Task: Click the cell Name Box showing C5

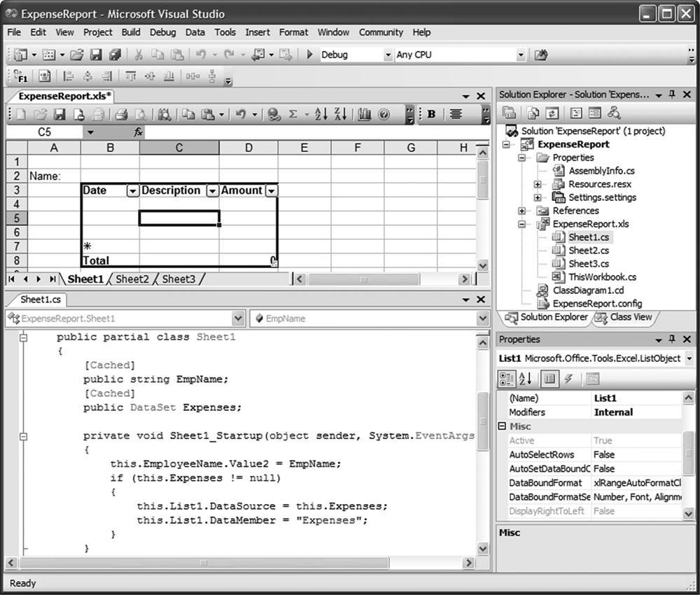Action: (44, 132)
